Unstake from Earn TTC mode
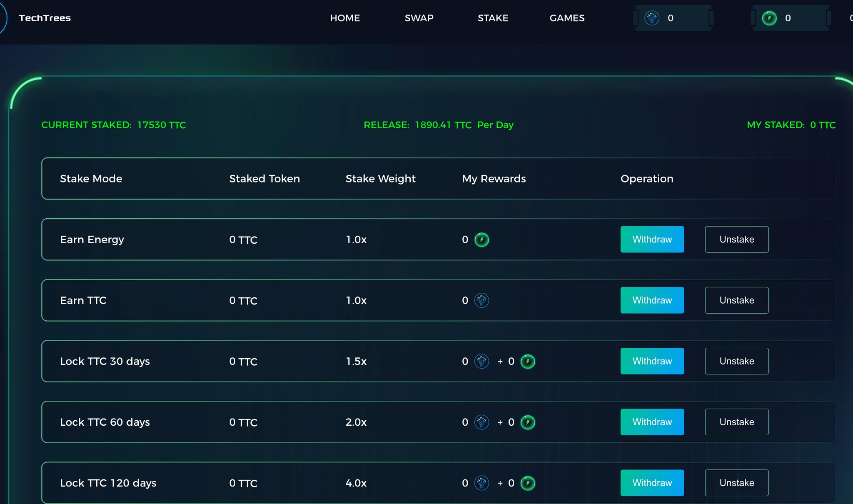This screenshot has width=853, height=504. pyautogui.click(x=736, y=300)
